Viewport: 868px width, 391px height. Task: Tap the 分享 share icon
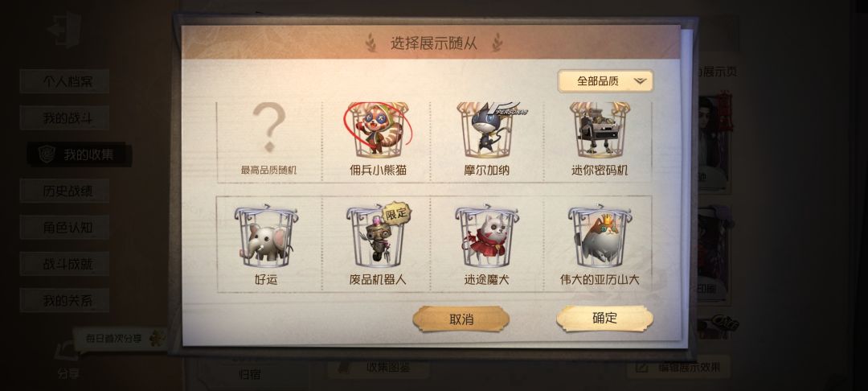[x=68, y=361]
